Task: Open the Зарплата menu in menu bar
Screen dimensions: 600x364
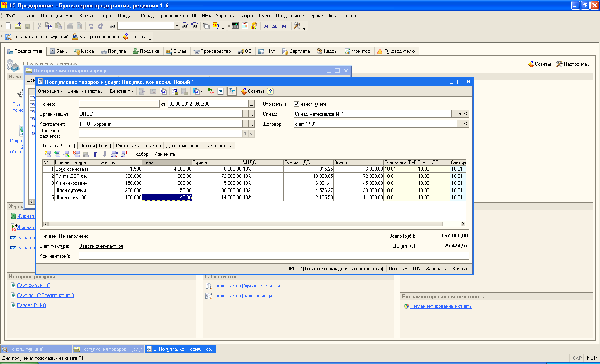Action: (225, 16)
